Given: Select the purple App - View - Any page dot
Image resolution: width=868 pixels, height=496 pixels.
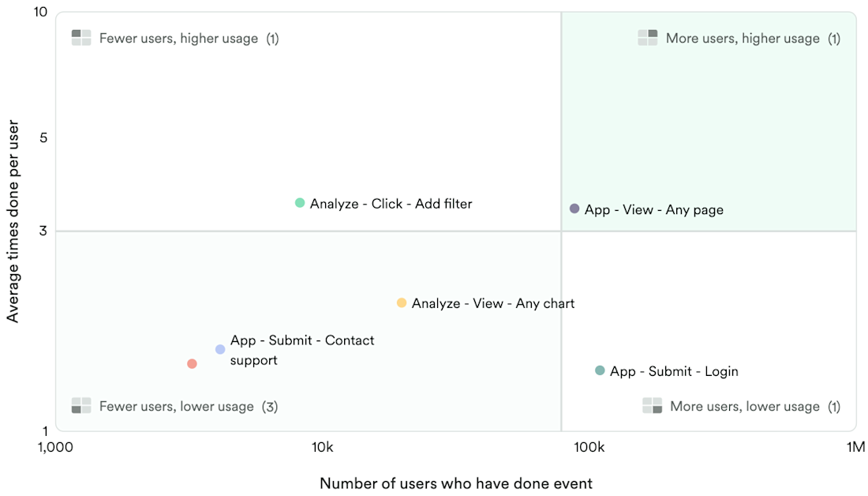Looking at the screenshot, I should [574, 209].
